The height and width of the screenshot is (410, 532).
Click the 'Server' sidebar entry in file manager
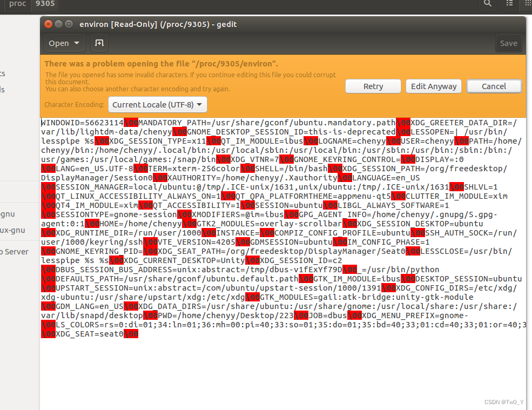tap(14, 252)
